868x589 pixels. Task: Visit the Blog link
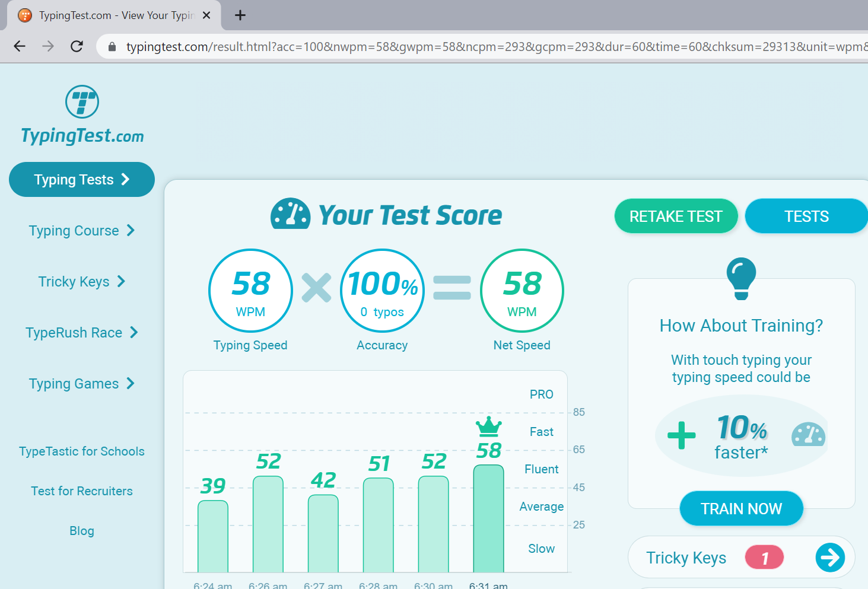coord(82,531)
